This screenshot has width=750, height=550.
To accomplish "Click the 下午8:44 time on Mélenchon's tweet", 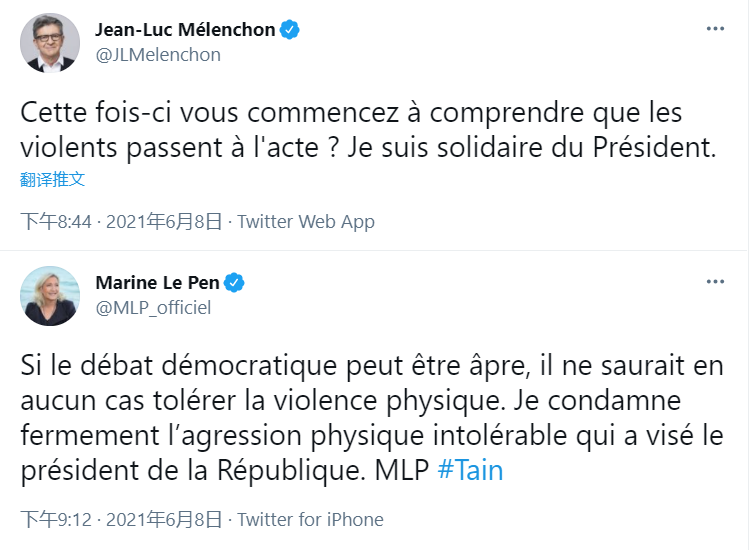I will point(57,221).
